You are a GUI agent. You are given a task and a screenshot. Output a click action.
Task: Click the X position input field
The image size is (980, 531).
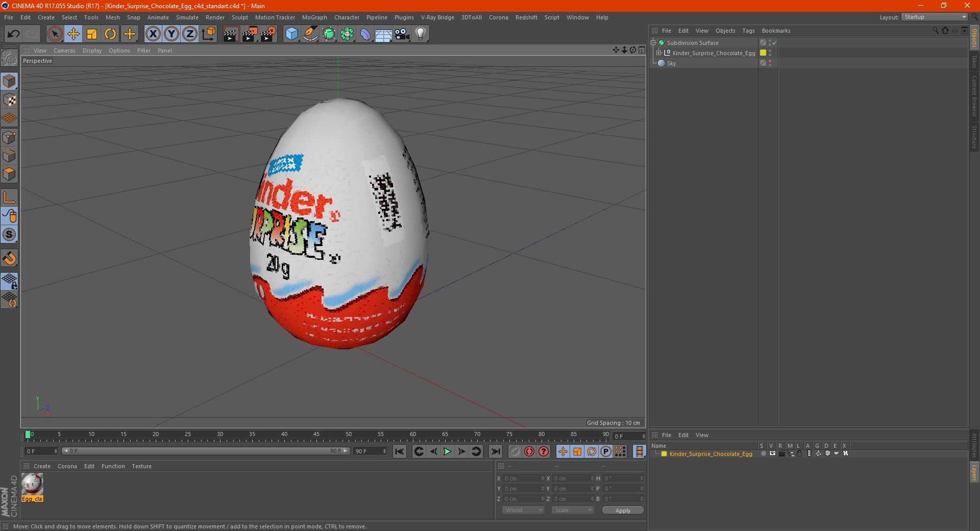(x=524, y=478)
